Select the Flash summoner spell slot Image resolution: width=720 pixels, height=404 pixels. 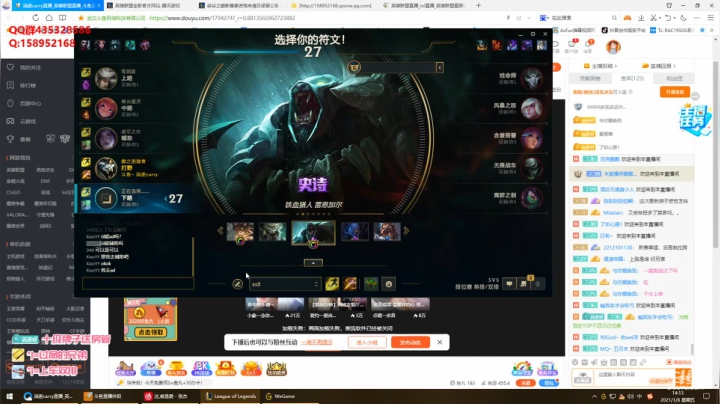332,284
